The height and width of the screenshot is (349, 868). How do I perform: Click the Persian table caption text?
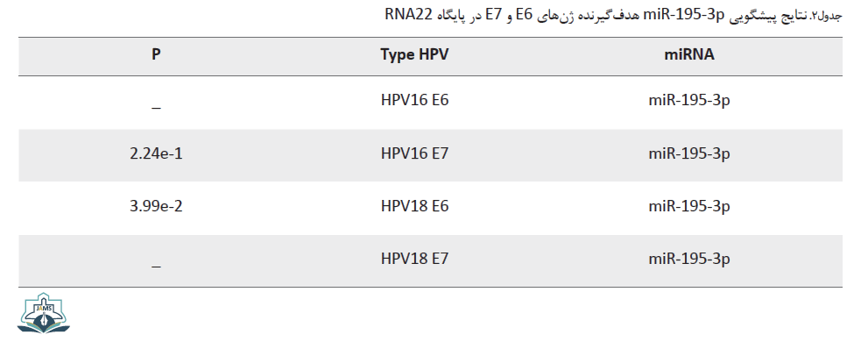(x=613, y=15)
